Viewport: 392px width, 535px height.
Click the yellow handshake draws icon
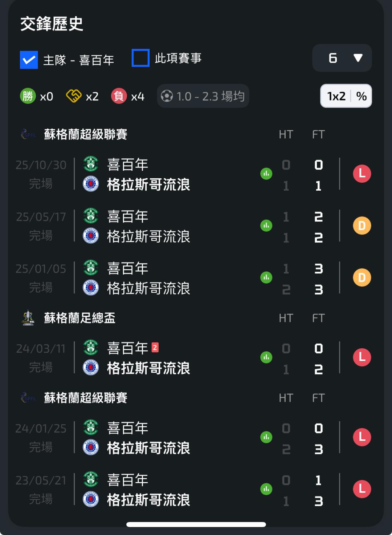tap(74, 96)
